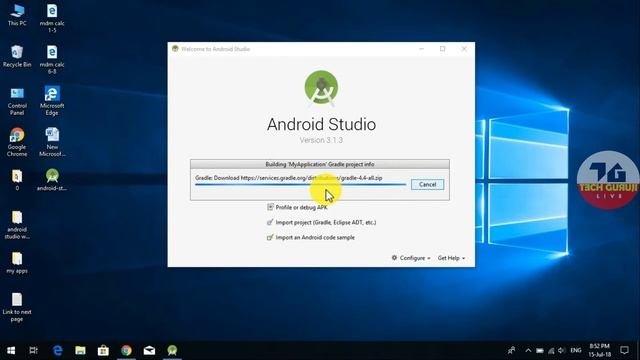The image size is (640, 360).
Task: Click the battery status tray icon
Action: click(x=540, y=351)
